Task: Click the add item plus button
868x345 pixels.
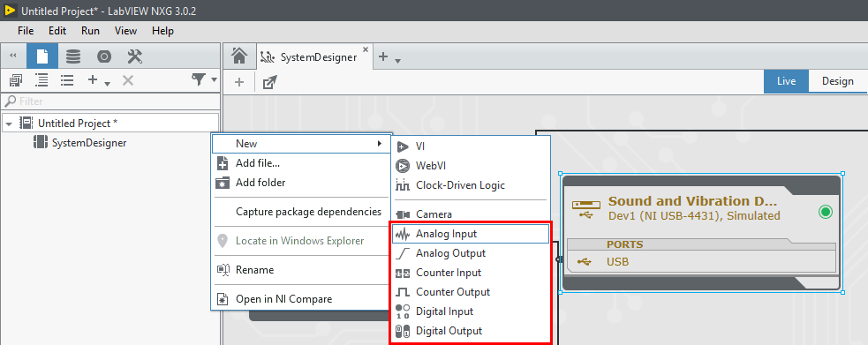Action: click(93, 80)
